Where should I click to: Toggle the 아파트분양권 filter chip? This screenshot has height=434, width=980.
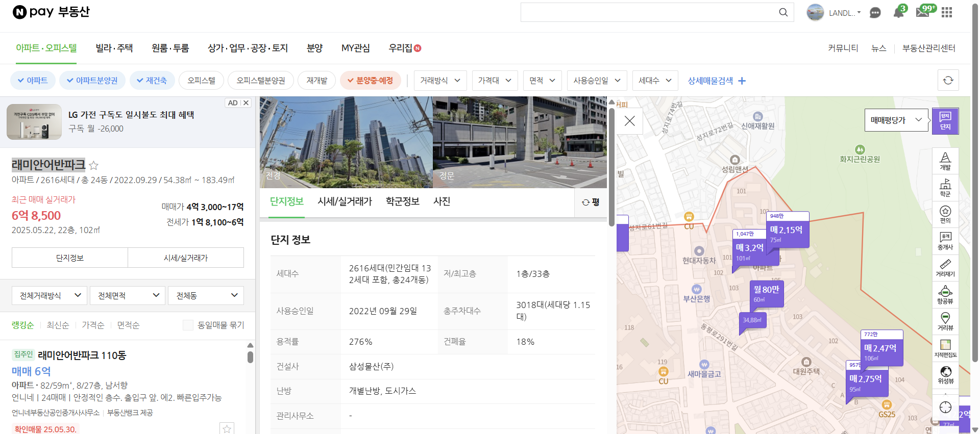pyautogui.click(x=92, y=80)
